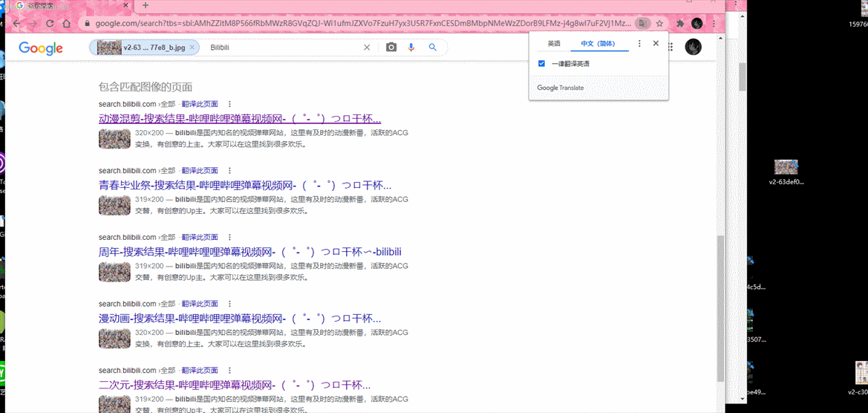This screenshot has height=413, width=868.
Task: Open translate popup three-dot options
Action: click(639, 43)
